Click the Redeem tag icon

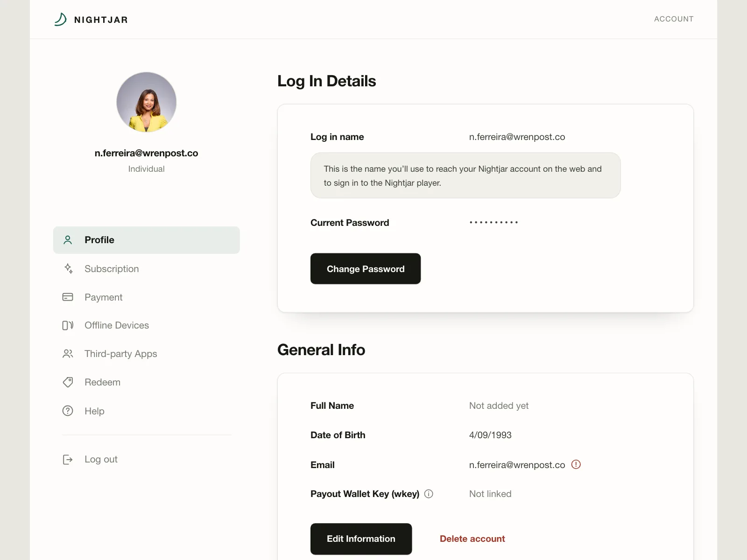[68, 382]
